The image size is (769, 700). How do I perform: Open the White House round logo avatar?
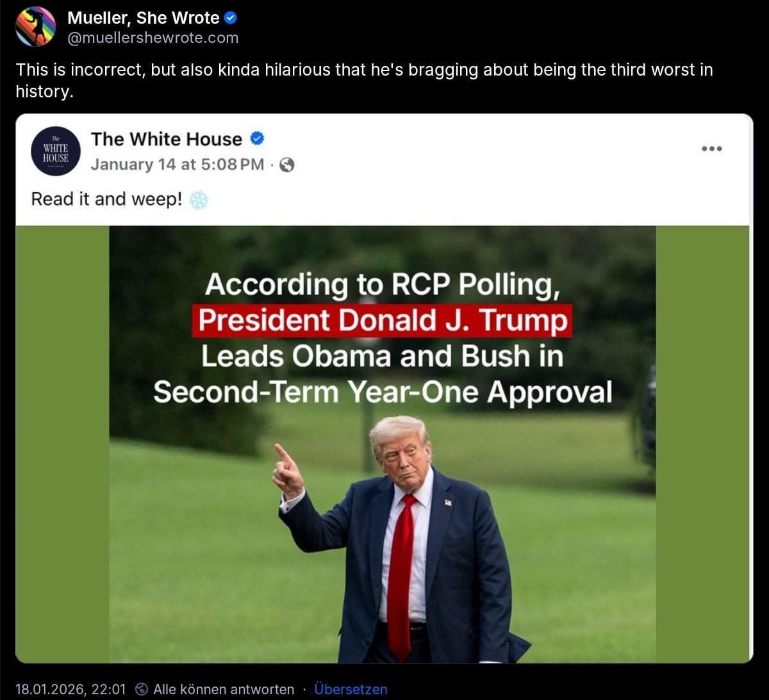click(56, 151)
